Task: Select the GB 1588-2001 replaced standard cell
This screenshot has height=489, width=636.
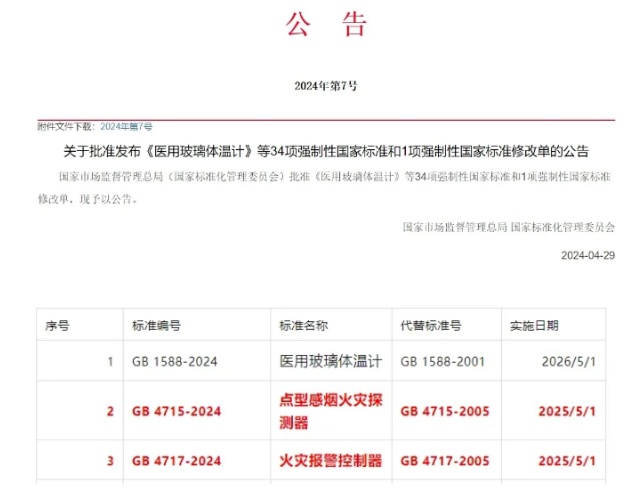Action: 444,361
